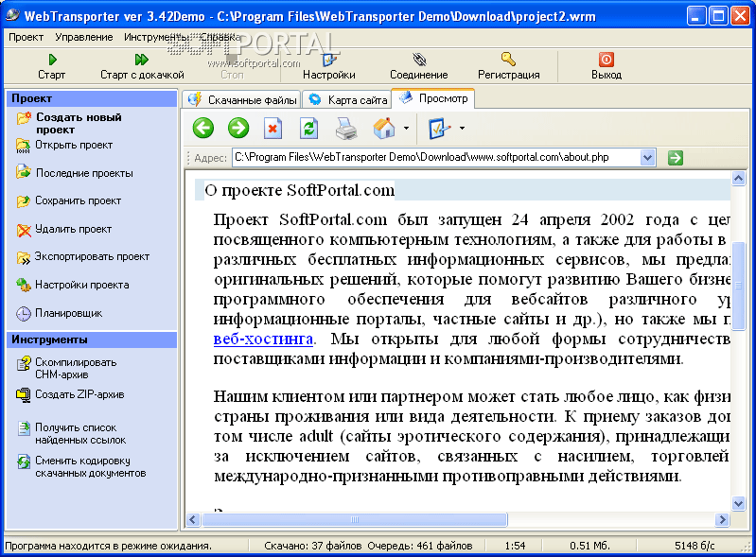
Task: Click the Последние проекты icon
Action: click(23, 172)
